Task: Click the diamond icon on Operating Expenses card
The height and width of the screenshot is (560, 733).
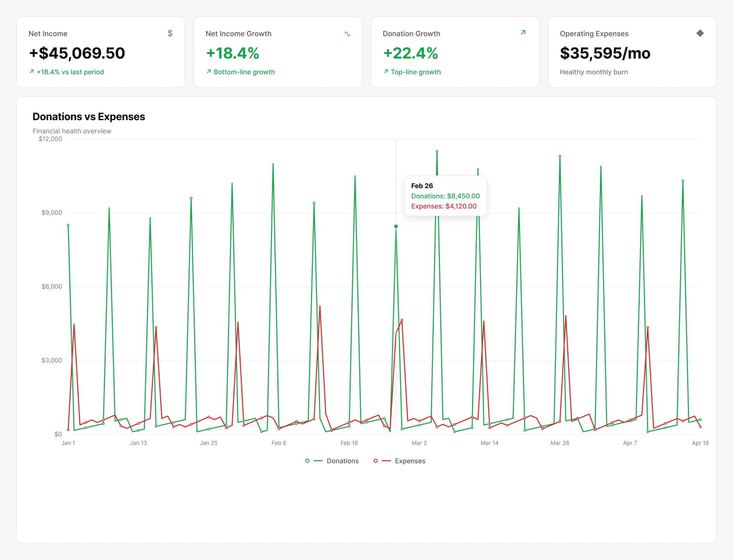Action: click(x=700, y=33)
